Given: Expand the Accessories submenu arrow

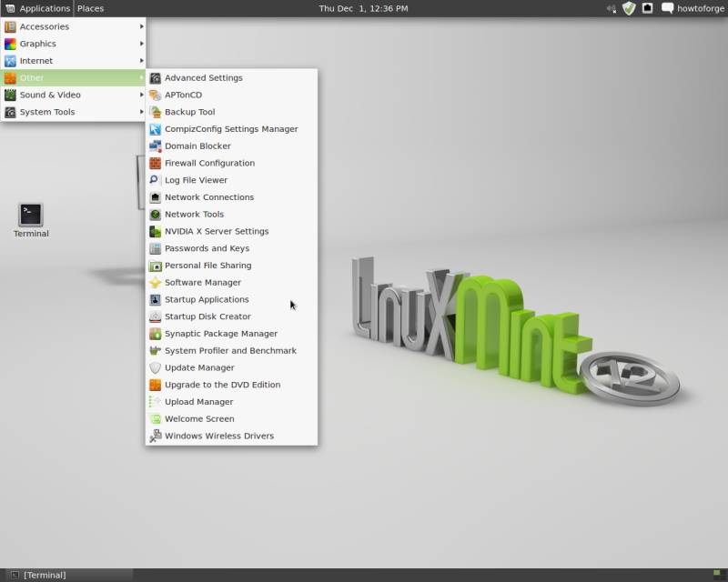Looking at the screenshot, I should 141,26.
